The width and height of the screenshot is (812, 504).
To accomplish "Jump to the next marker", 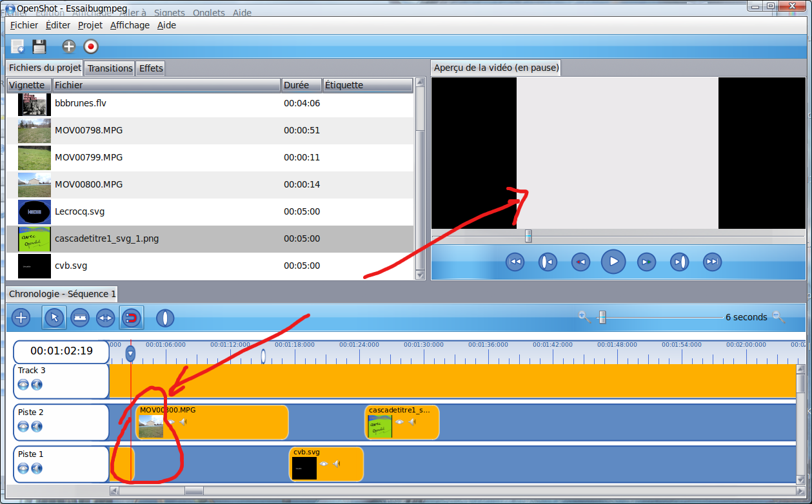I will pyautogui.click(x=679, y=262).
